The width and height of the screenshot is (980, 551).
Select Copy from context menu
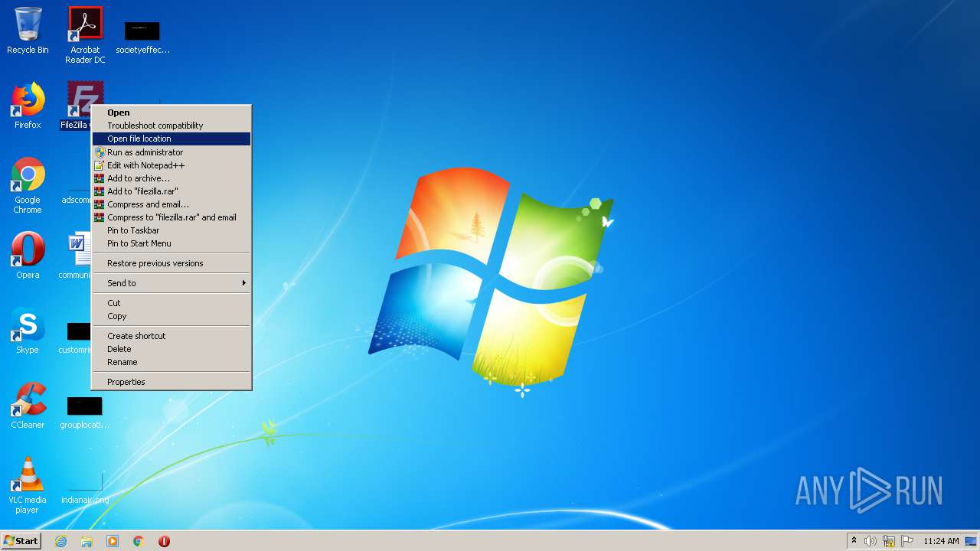click(171, 316)
